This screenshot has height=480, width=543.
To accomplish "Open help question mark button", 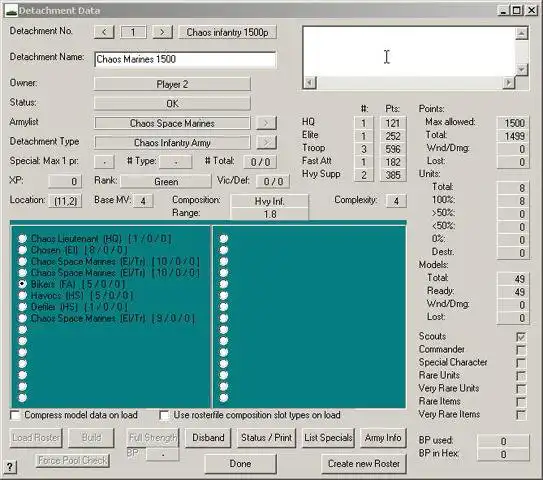I will (x=10, y=467).
